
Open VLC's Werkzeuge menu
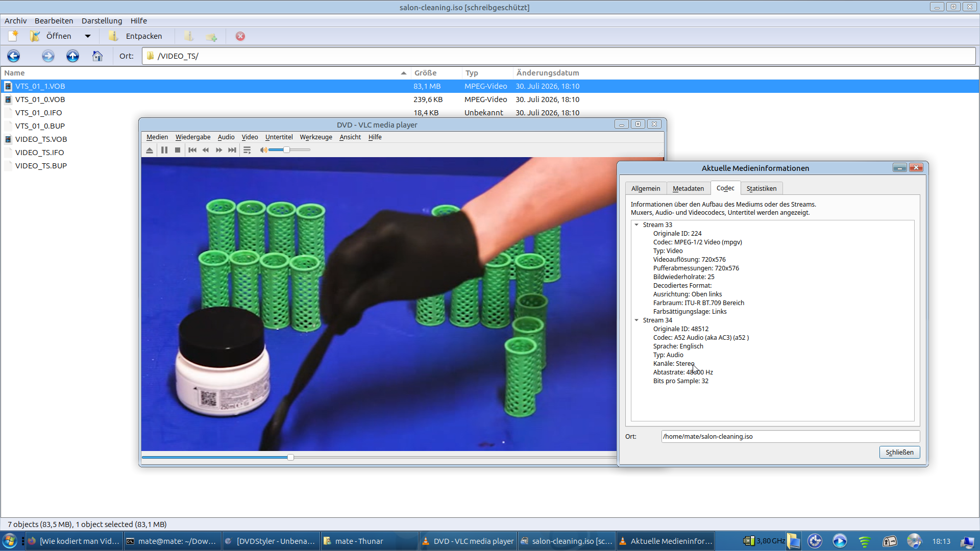[316, 137]
